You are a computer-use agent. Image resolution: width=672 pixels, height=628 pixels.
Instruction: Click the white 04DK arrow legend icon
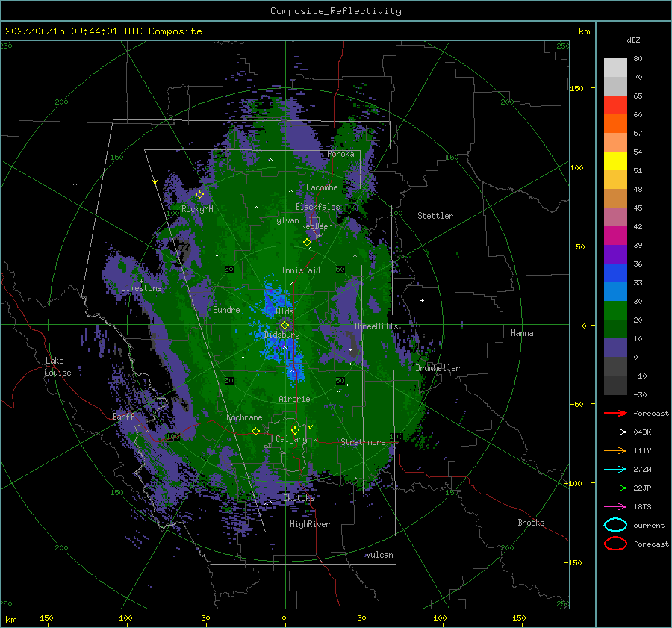click(615, 432)
